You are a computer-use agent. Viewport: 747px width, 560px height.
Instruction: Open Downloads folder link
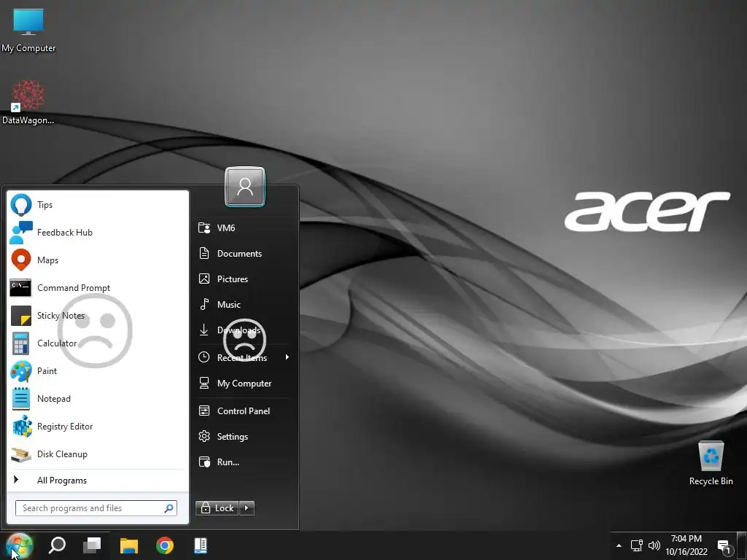[243, 330]
